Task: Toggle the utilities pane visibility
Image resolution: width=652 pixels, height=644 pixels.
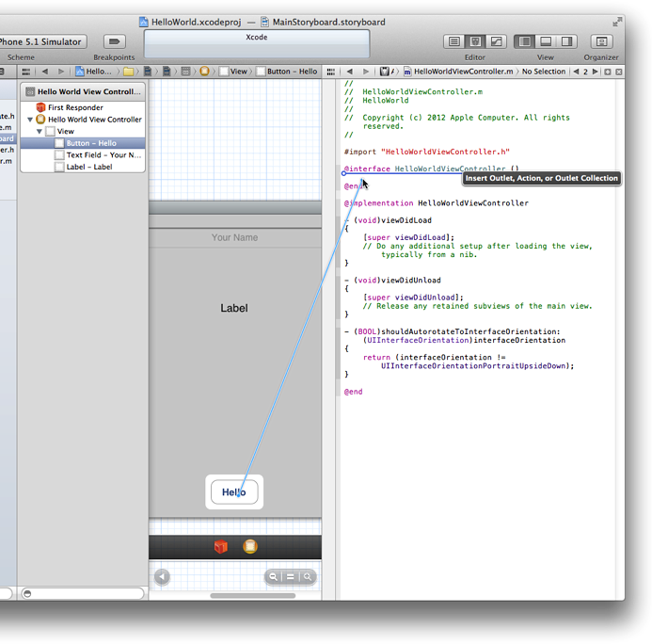Action: 566,41
